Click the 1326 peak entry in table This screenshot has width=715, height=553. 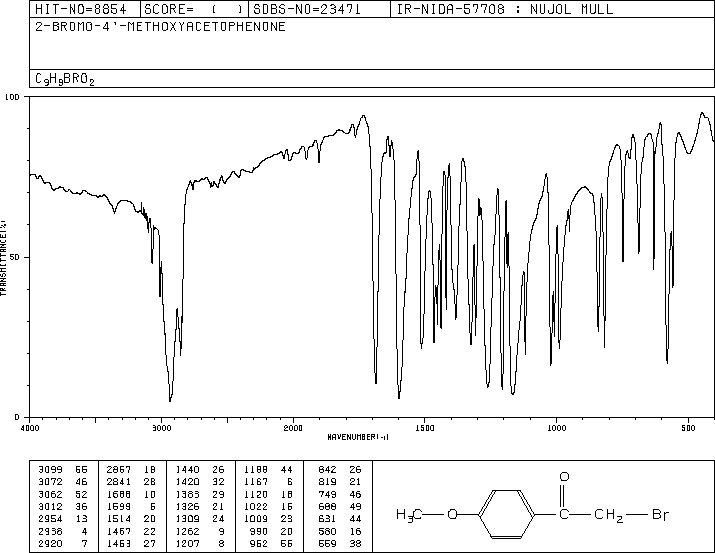point(200,506)
